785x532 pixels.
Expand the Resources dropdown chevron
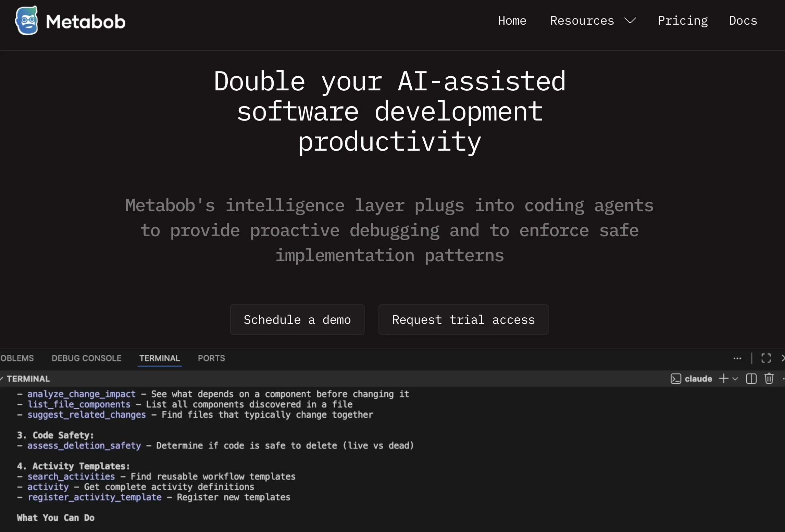tap(630, 21)
